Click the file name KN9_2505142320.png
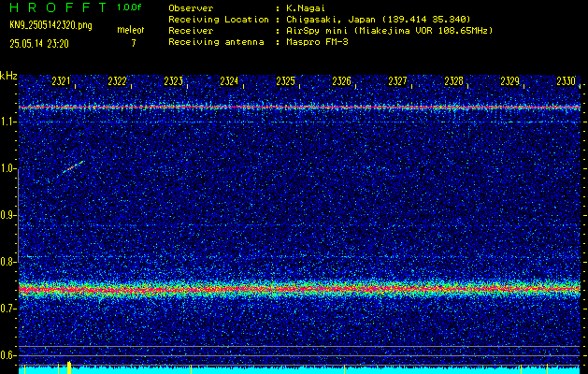 (x=50, y=25)
